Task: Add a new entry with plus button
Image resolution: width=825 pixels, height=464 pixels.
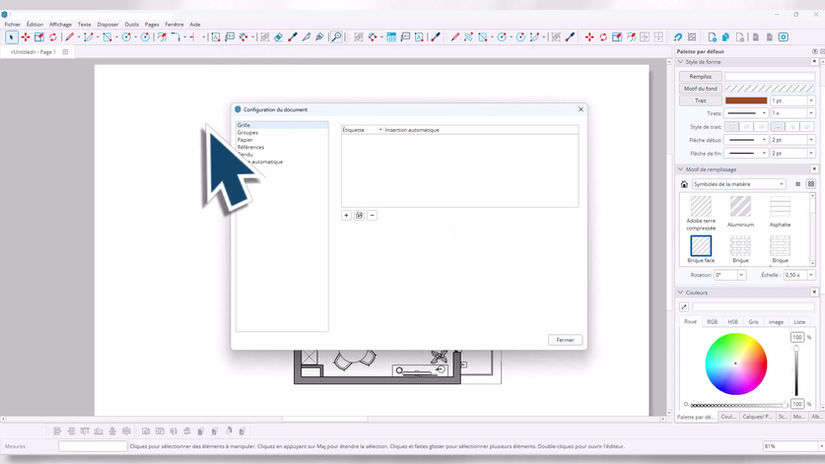Action: pos(346,215)
